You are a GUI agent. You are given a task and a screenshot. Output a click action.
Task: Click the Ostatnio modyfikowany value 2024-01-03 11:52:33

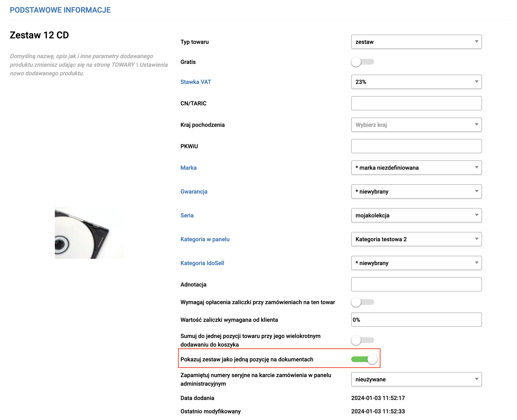(378, 411)
